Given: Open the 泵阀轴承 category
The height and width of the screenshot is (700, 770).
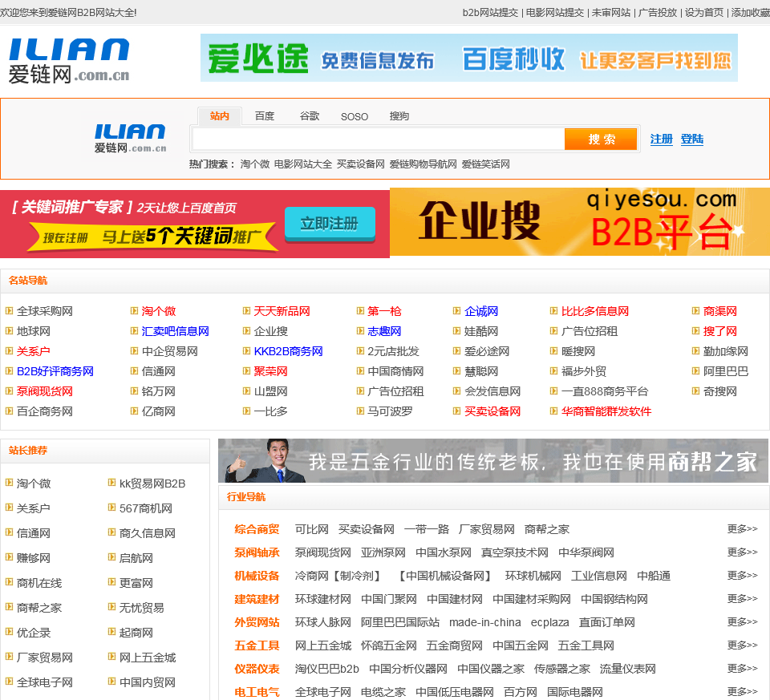Looking at the screenshot, I should point(257,552).
